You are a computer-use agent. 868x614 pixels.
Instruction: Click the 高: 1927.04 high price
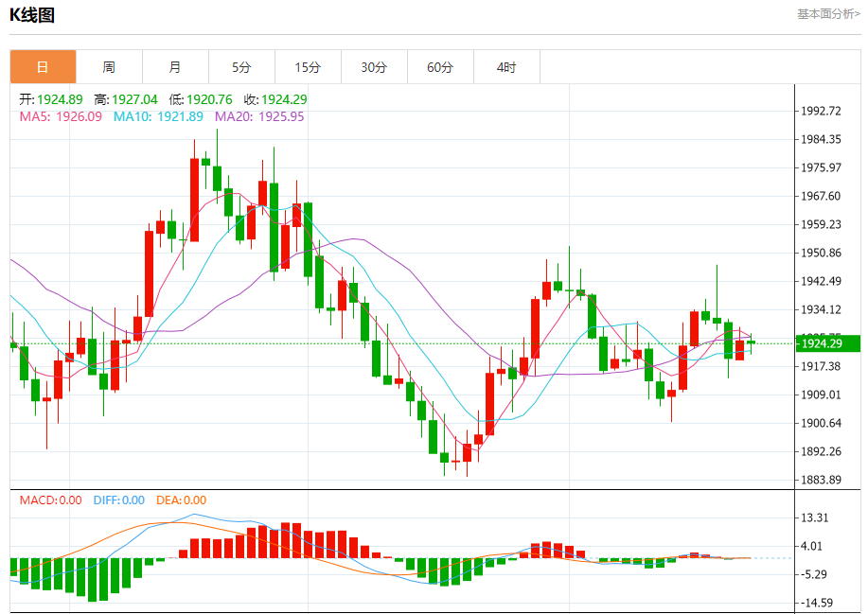point(126,99)
